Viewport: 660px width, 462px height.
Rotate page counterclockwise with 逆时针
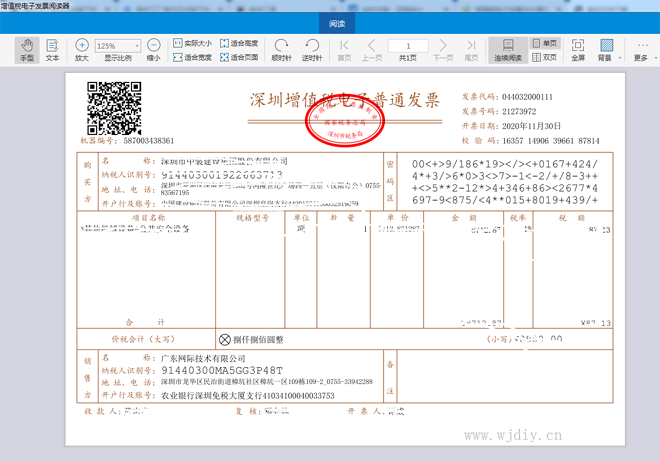(x=312, y=50)
